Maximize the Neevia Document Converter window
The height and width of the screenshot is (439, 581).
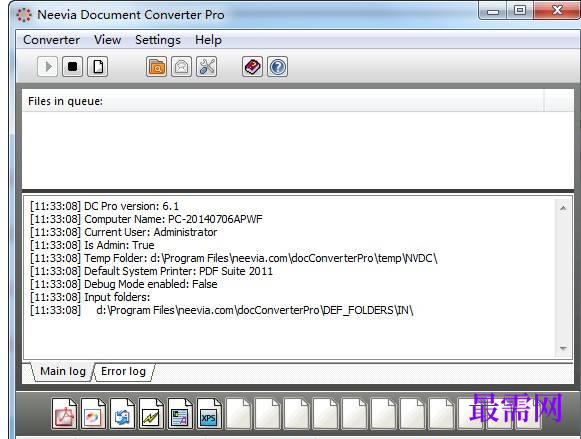click(520, 11)
